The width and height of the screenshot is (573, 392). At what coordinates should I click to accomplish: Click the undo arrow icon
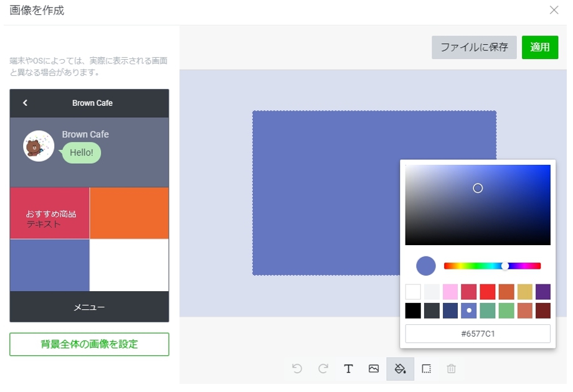click(x=297, y=368)
